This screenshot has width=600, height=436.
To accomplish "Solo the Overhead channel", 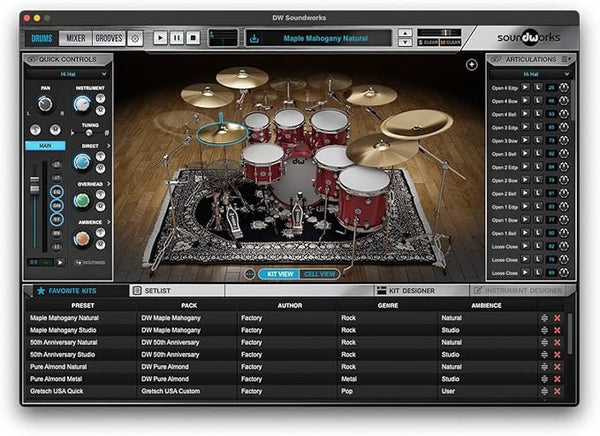I will pyautogui.click(x=100, y=194).
